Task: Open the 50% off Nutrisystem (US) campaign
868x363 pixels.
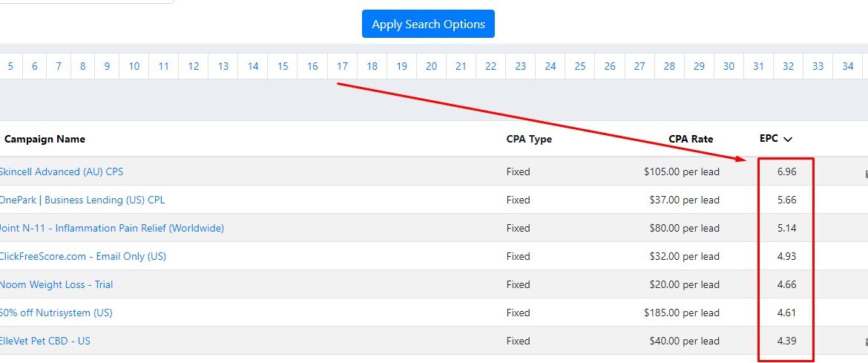Action: [x=56, y=313]
